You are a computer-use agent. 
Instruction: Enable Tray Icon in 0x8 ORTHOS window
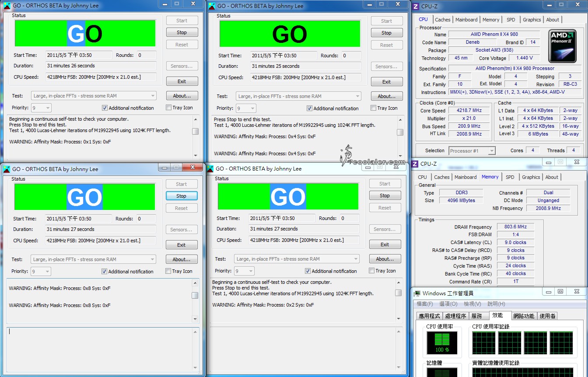[x=168, y=271]
